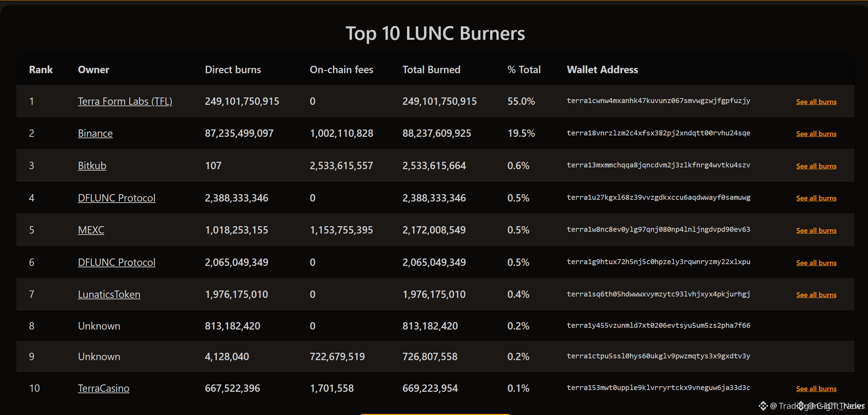Screen dimensions: 868x415
Task: See all burns for rank 6 DFLUNC Protocol
Action: (x=816, y=263)
